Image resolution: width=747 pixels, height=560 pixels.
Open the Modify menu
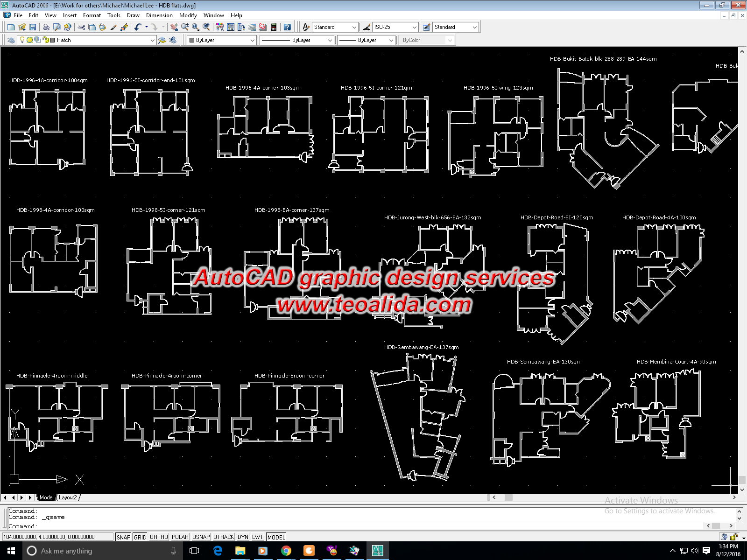pos(188,15)
